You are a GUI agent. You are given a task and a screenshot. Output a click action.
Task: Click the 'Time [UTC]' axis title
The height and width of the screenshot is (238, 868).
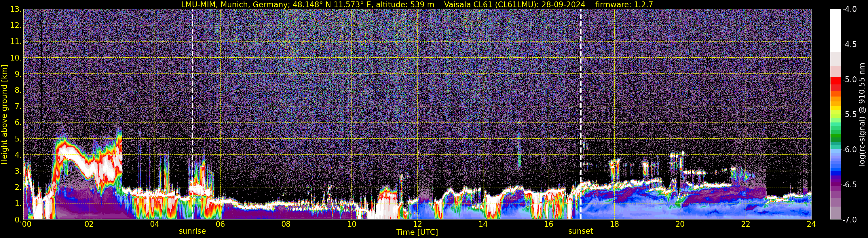coord(417,232)
